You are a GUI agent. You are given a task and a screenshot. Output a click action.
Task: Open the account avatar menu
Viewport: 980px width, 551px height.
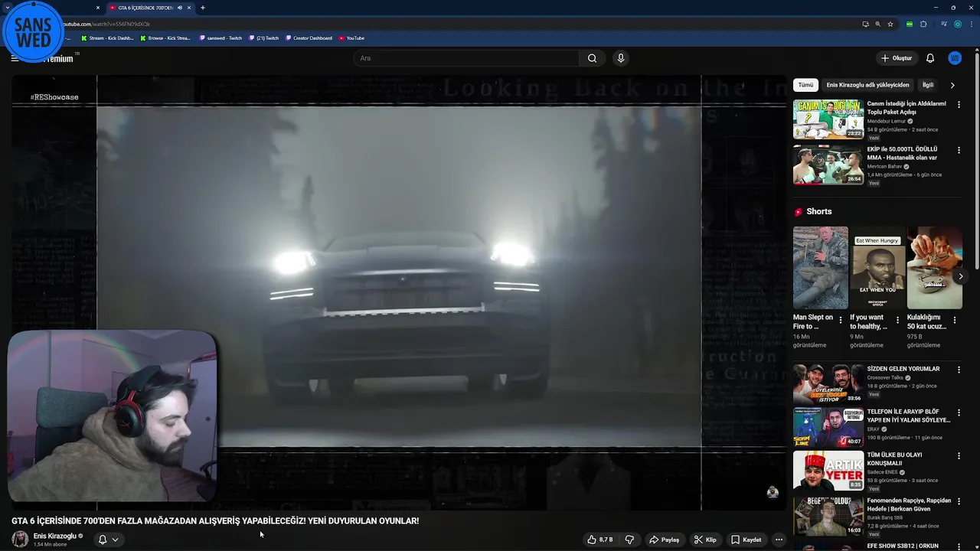tap(955, 58)
